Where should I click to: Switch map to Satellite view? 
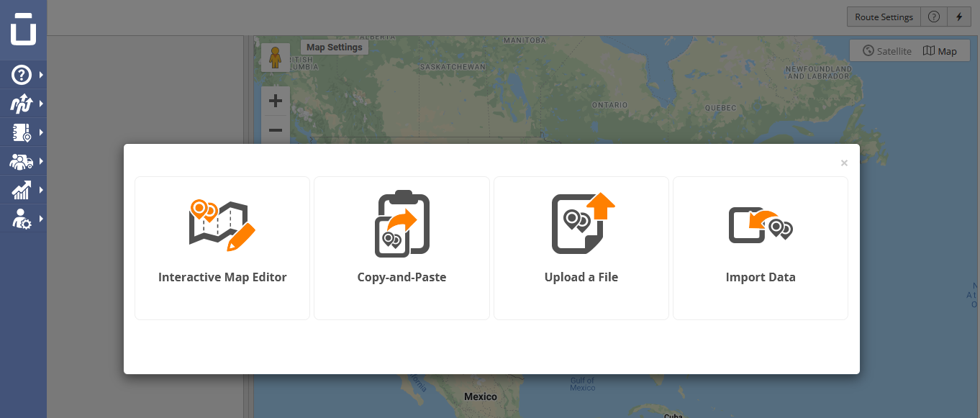click(886, 51)
